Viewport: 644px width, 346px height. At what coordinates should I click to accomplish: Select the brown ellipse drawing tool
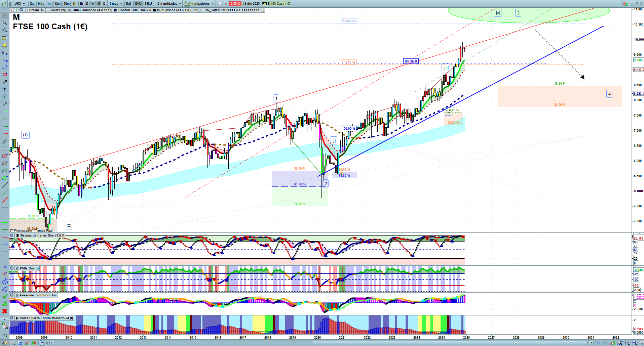[x=5, y=163]
